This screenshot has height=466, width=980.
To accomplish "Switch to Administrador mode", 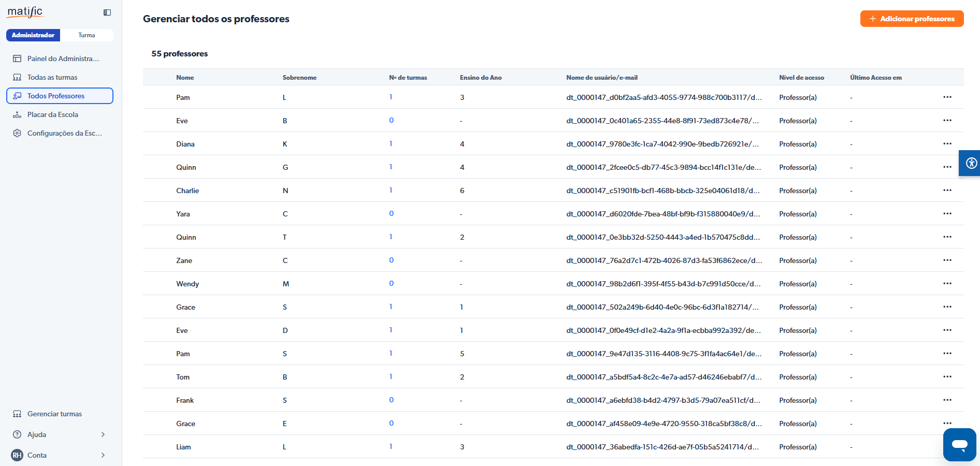I will tap(33, 35).
